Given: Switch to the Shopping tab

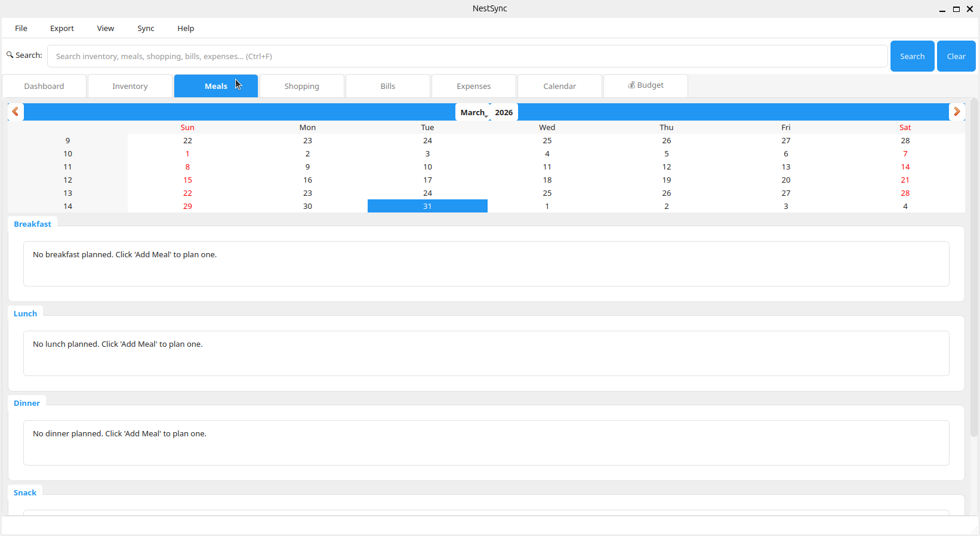Looking at the screenshot, I should (302, 86).
